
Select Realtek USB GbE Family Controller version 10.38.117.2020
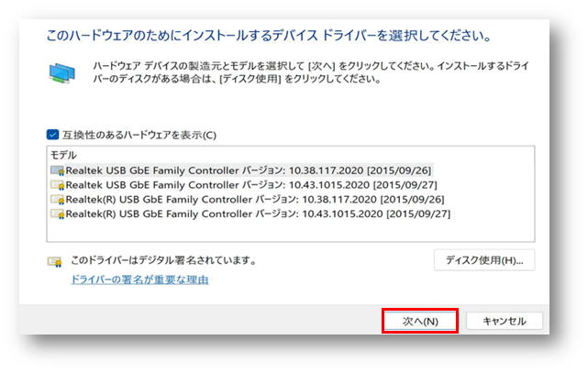(241, 170)
